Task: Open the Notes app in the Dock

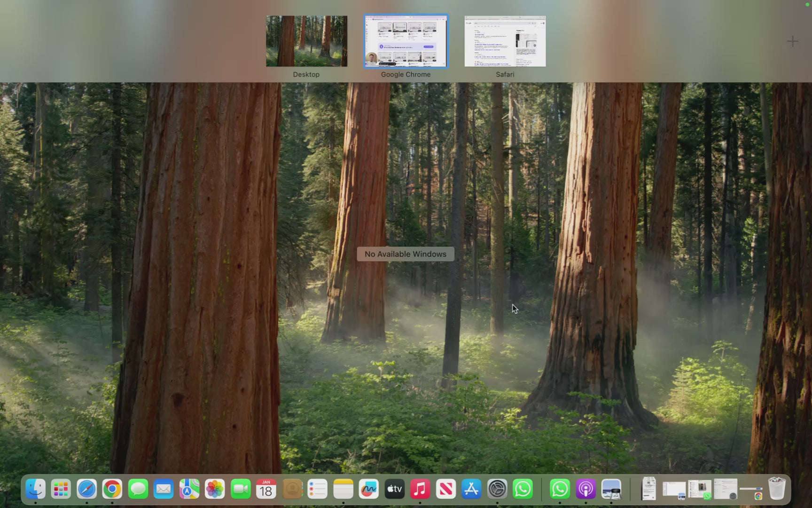Action: pyautogui.click(x=343, y=489)
